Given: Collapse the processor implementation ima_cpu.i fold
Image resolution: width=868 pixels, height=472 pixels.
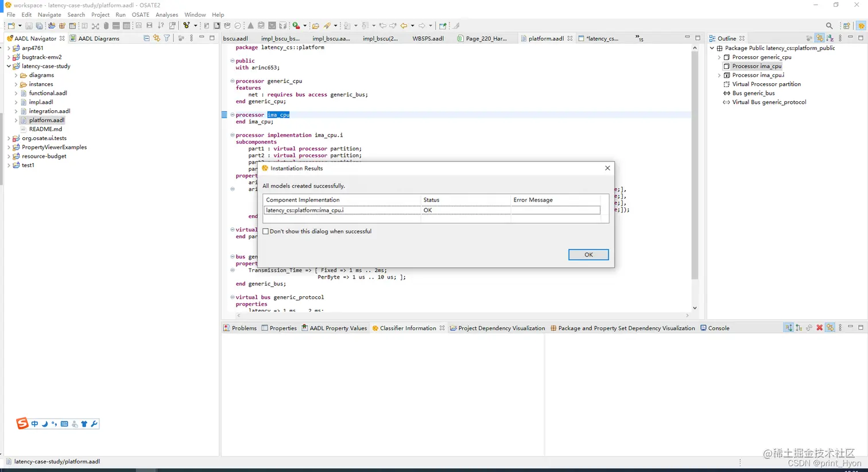Looking at the screenshot, I should click(232, 135).
